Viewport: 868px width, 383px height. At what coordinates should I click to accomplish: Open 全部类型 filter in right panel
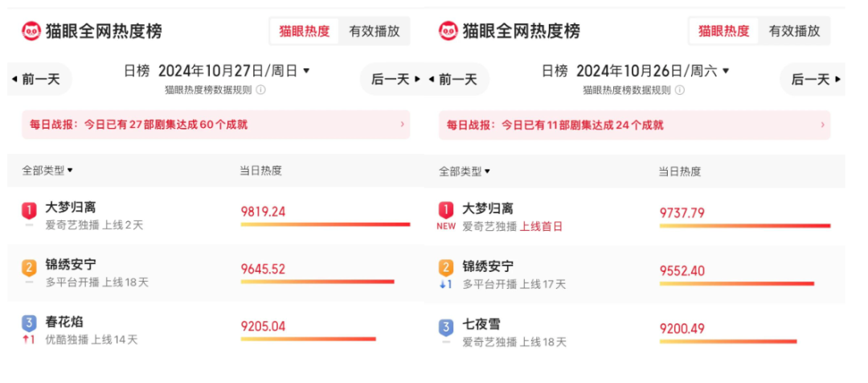pos(465,171)
